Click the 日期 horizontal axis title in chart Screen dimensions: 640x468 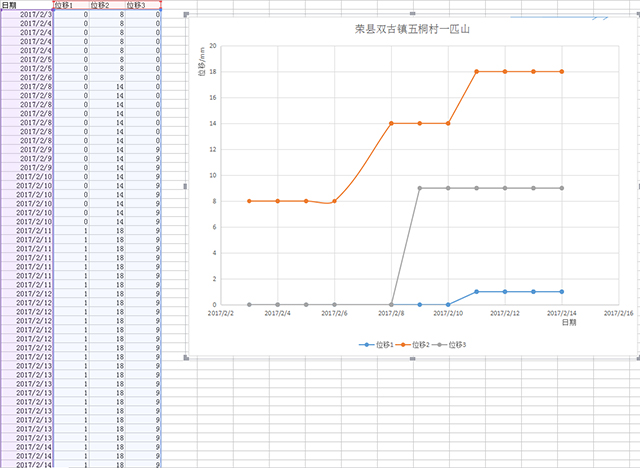(x=568, y=323)
